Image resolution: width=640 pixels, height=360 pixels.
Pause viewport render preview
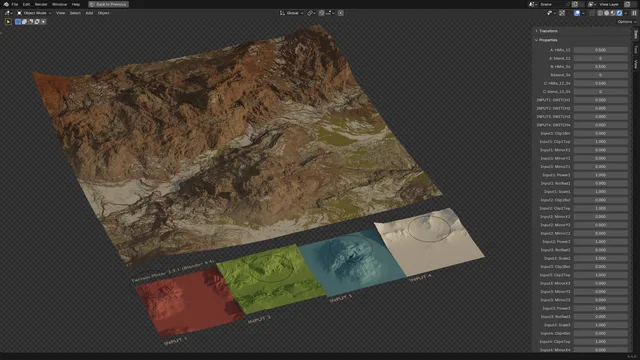[x=634, y=13]
